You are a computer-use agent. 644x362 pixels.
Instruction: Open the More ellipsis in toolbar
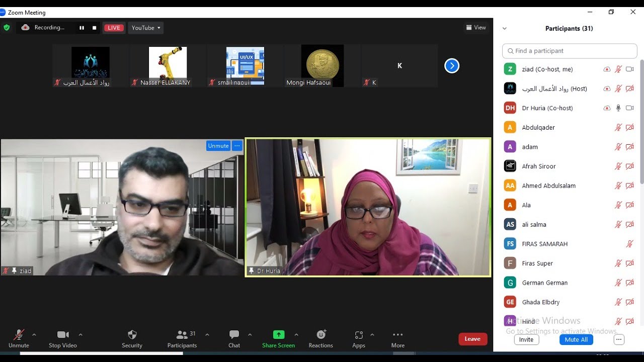click(x=398, y=335)
